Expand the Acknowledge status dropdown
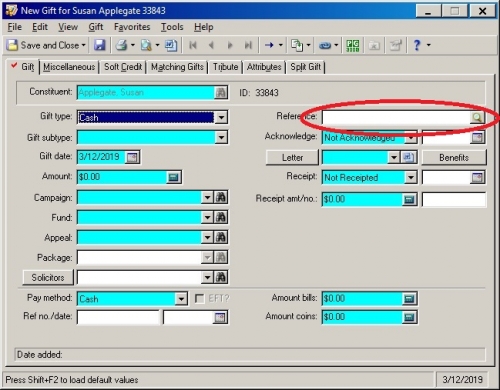The width and height of the screenshot is (500, 390). (x=411, y=137)
